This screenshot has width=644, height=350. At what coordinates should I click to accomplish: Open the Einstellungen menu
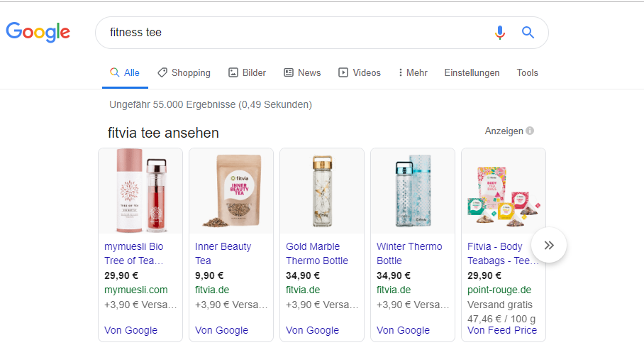point(472,72)
